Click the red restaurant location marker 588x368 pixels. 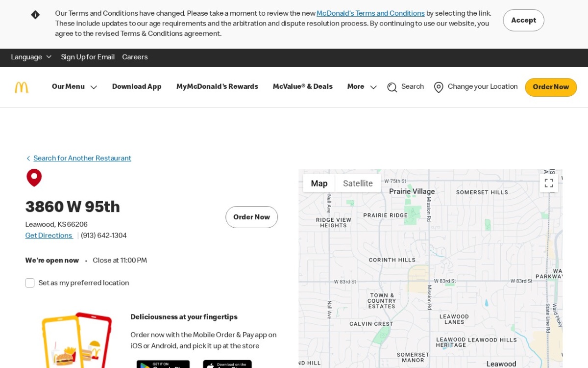point(34,178)
